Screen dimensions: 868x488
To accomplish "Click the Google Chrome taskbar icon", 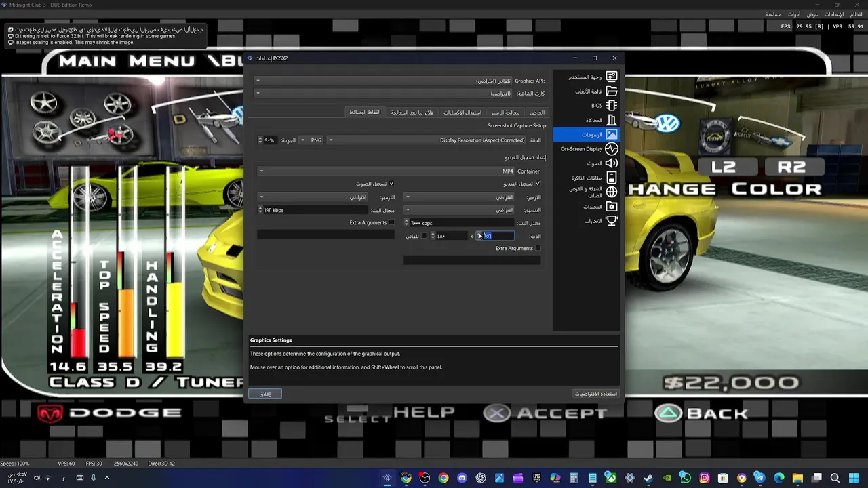I will (443, 478).
